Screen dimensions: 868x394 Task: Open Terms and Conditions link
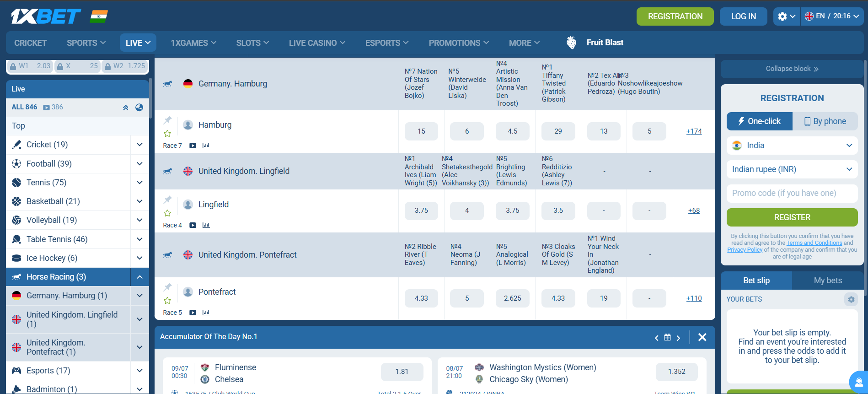(814, 243)
